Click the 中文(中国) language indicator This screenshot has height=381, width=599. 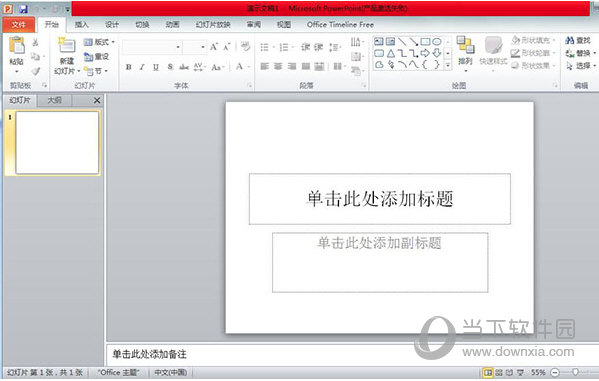[170, 372]
